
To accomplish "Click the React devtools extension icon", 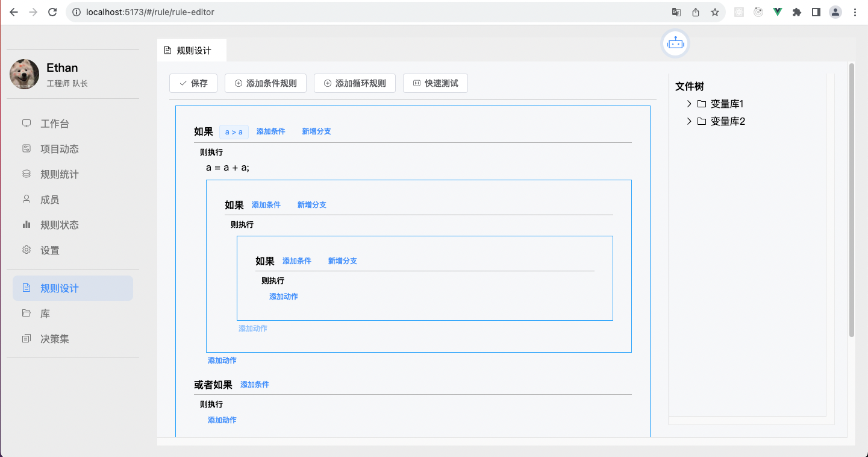I will coord(739,12).
